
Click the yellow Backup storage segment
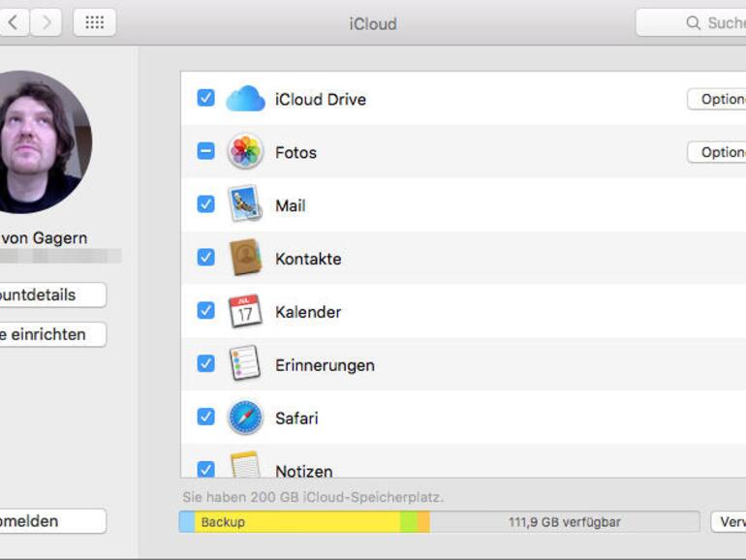click(297, 522)
